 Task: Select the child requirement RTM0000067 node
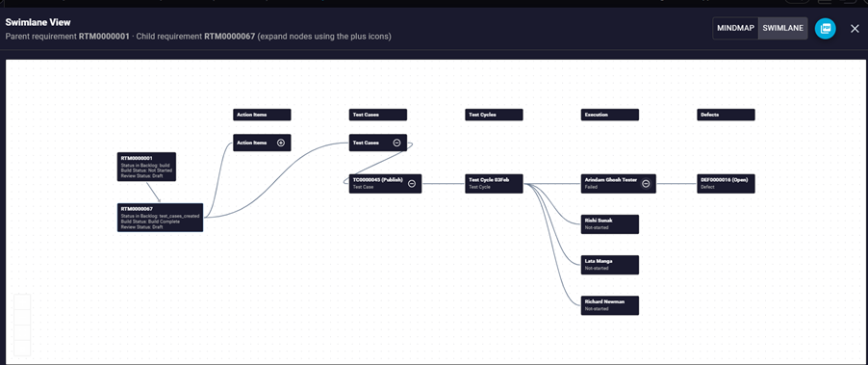coord(160,218)
